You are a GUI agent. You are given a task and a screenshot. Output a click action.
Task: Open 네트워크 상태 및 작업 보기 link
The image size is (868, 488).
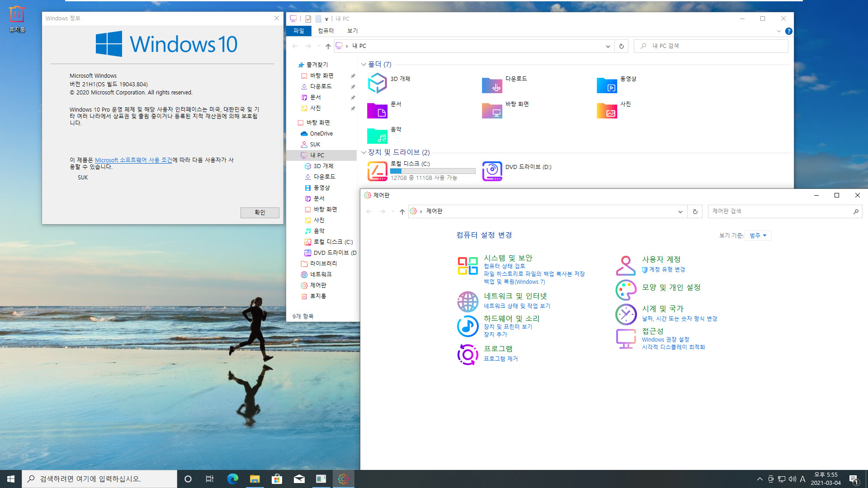(x=517, y=306)
